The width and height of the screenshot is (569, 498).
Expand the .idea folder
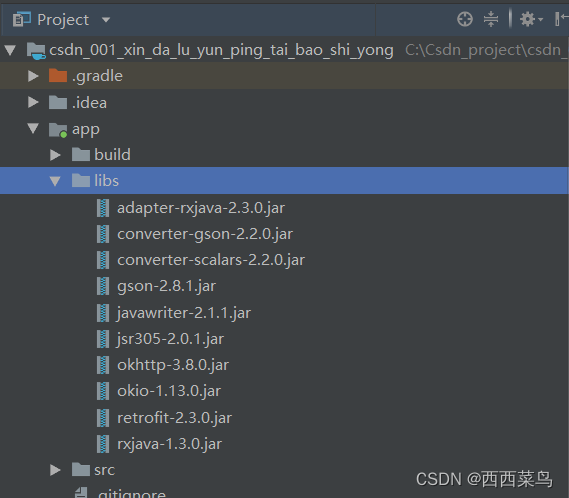point(33,102)
